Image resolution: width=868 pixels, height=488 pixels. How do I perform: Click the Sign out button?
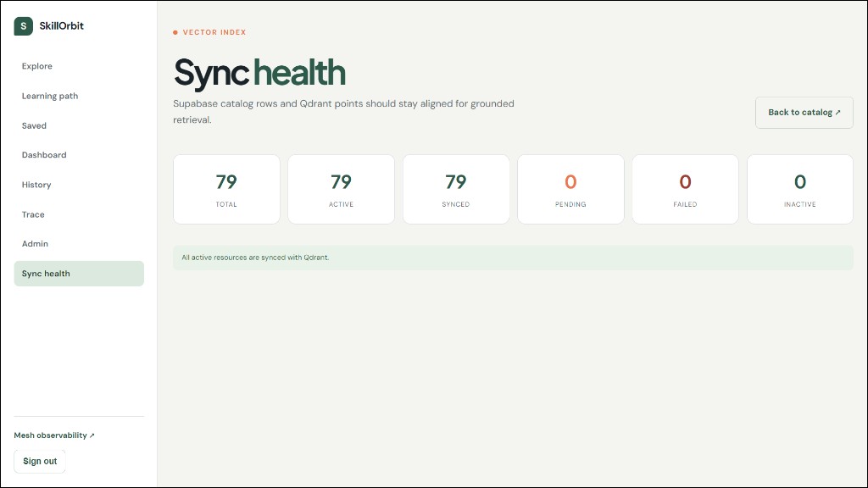[40, 461]
